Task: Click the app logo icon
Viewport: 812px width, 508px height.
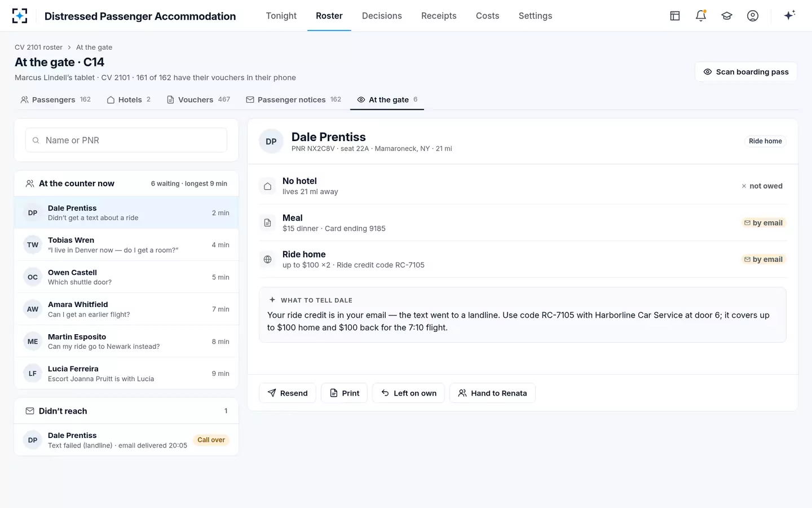Action: coord(20,16)
